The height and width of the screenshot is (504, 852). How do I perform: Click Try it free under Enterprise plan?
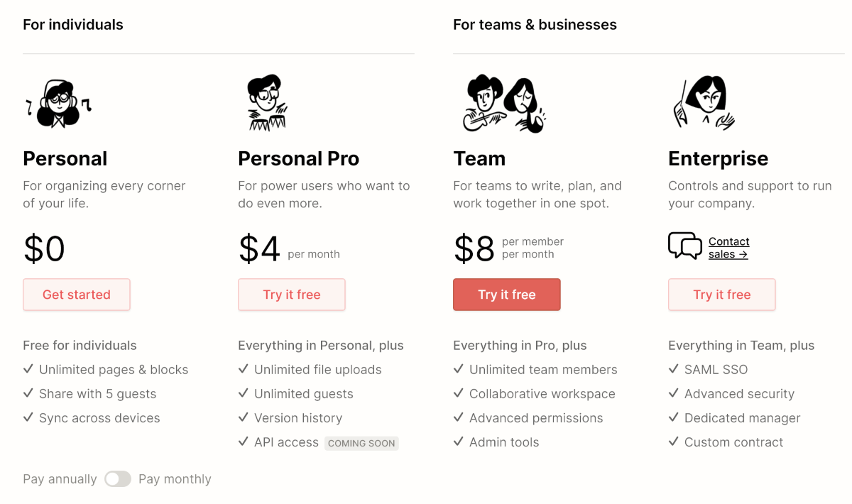coord(722,295)
